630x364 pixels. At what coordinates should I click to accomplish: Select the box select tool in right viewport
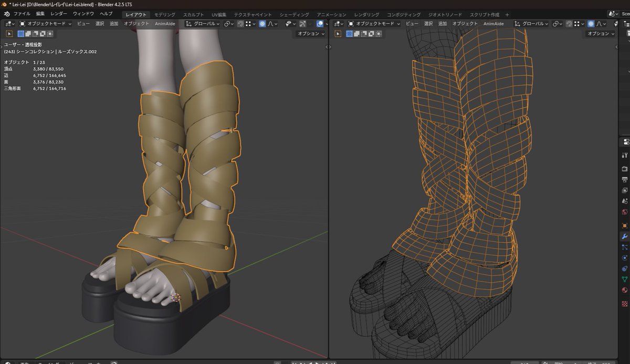click(338, 34)
